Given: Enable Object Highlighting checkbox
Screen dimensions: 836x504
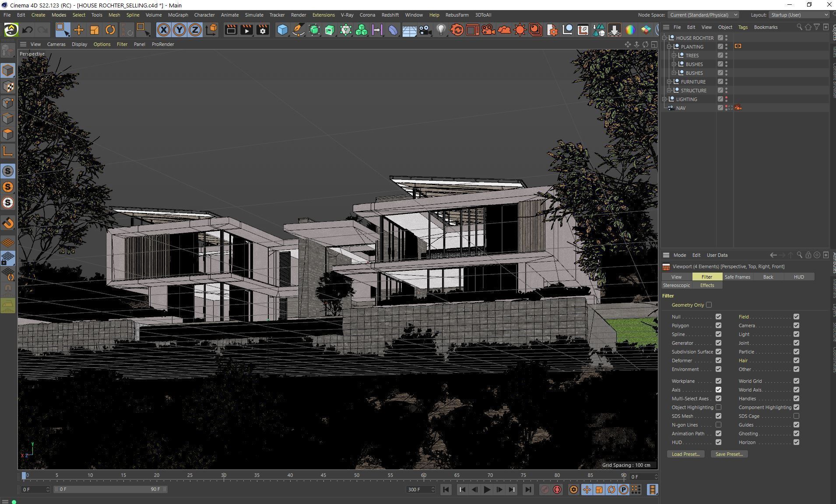Looking at the screenshot, I should click(x=718, y=407).
